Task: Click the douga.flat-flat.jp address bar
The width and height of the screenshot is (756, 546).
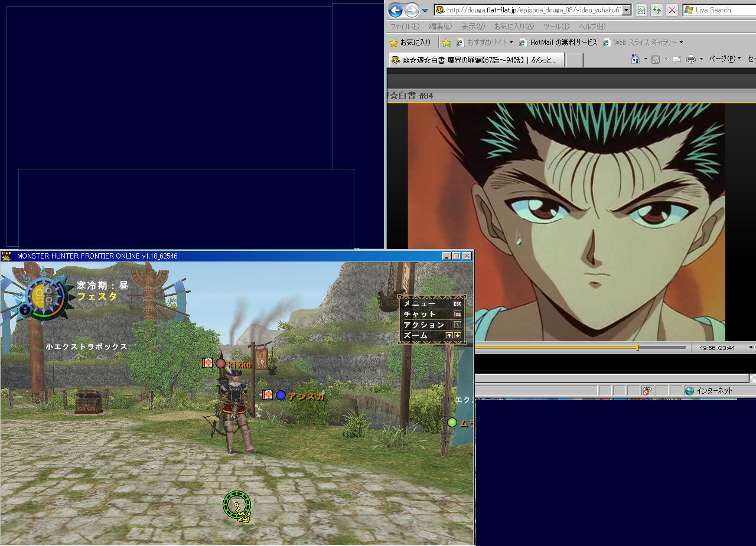Action: tap(533, 10)
